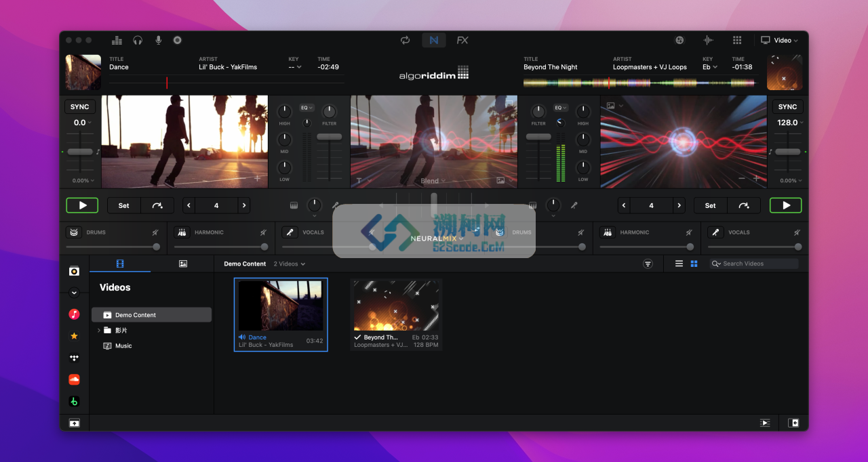The width and height of the screenshot is (868, 462).
Task: Toggle the left deck HARMONIC icon
Action: [x=182, y=232]
